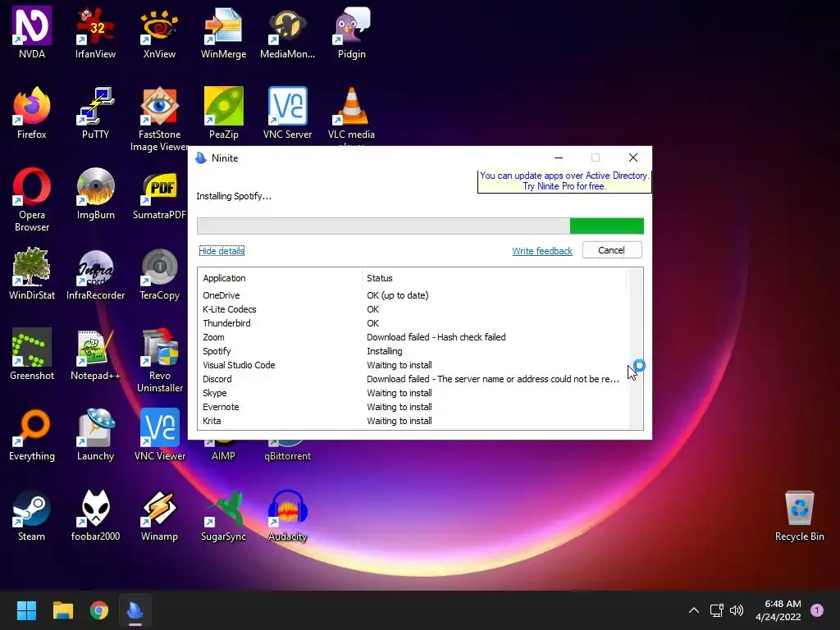Open File Explorer from the taskbar
Screen dimensions: 840x630
[x=62, y=610]
